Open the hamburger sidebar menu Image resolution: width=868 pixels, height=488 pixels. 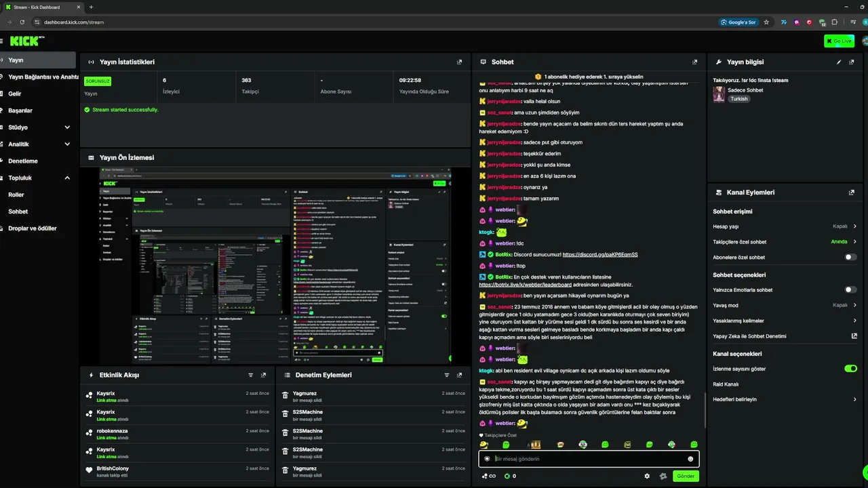coord(1,41)
